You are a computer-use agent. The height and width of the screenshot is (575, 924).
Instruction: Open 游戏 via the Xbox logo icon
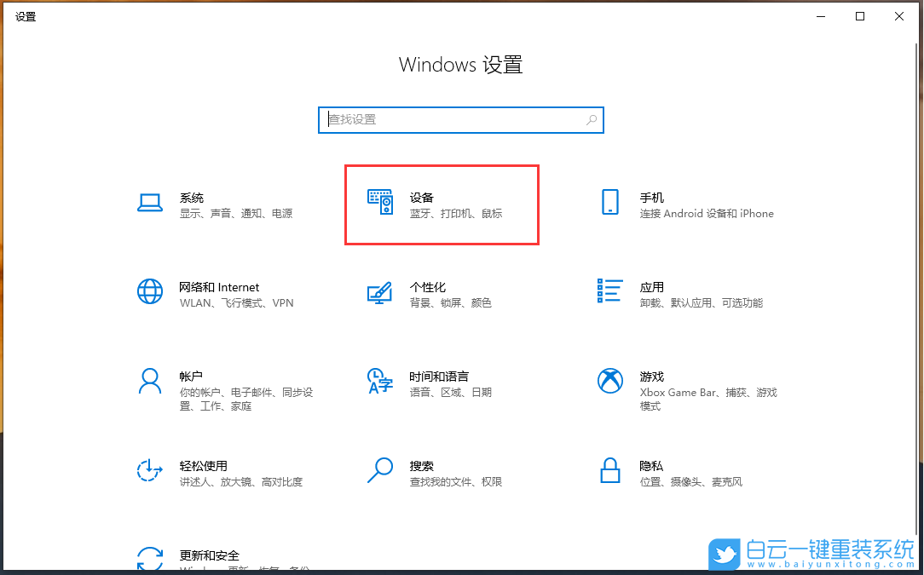[610, 381]
